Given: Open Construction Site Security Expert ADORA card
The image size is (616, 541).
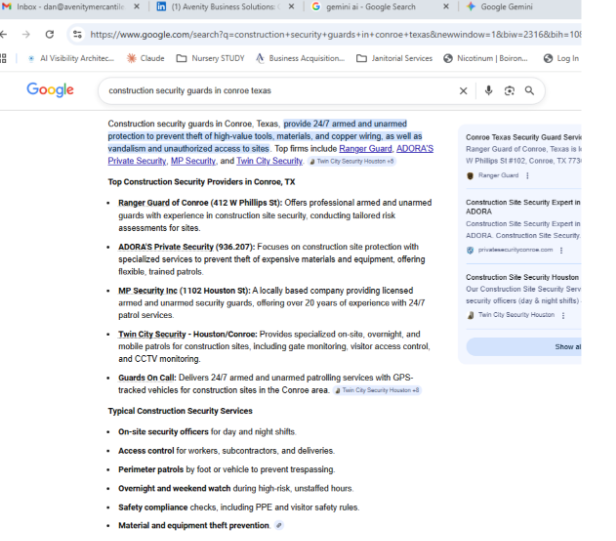Looking at the screenshot, I should [x=523, y=219].
